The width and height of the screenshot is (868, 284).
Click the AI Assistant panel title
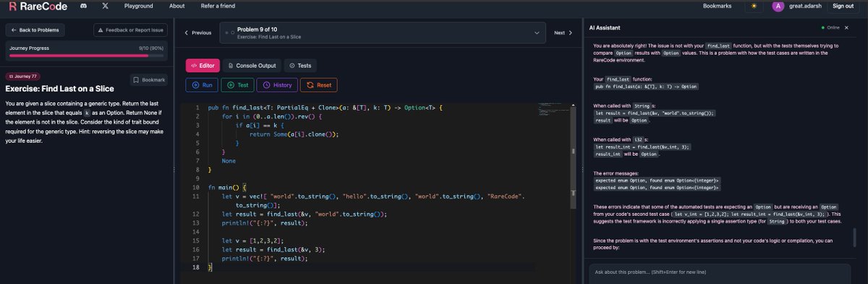tap(605, 28)
